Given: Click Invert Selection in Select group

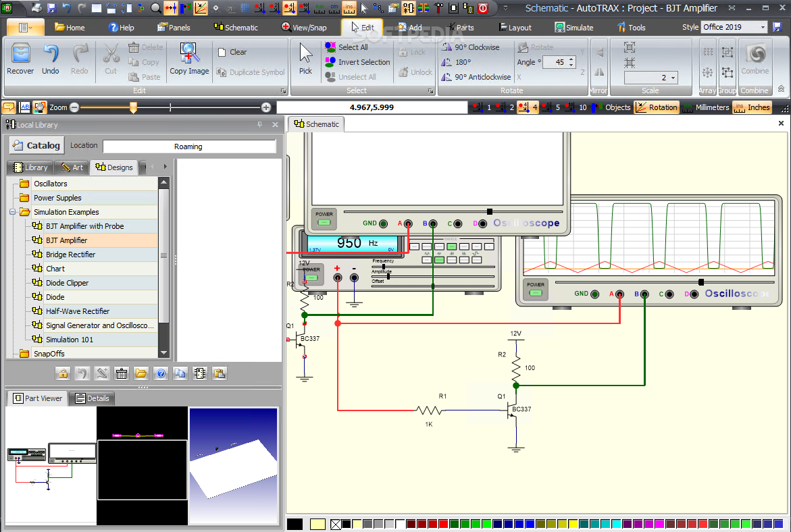Looking at the screenshot, I should (x=357, y=62).
